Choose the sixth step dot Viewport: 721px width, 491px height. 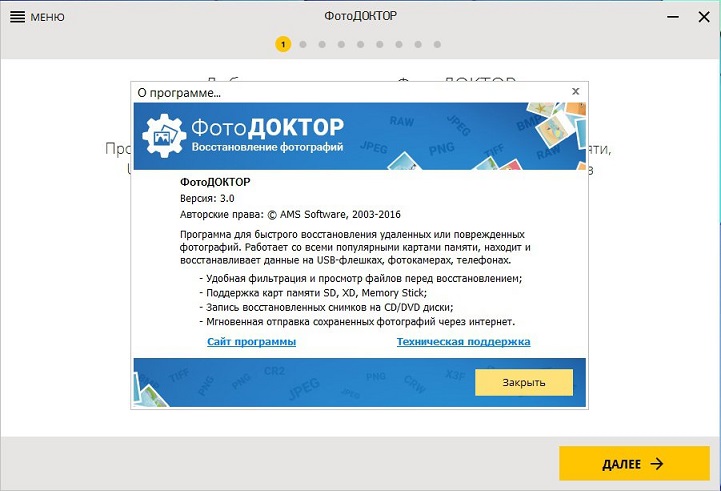tap(379, 44)
